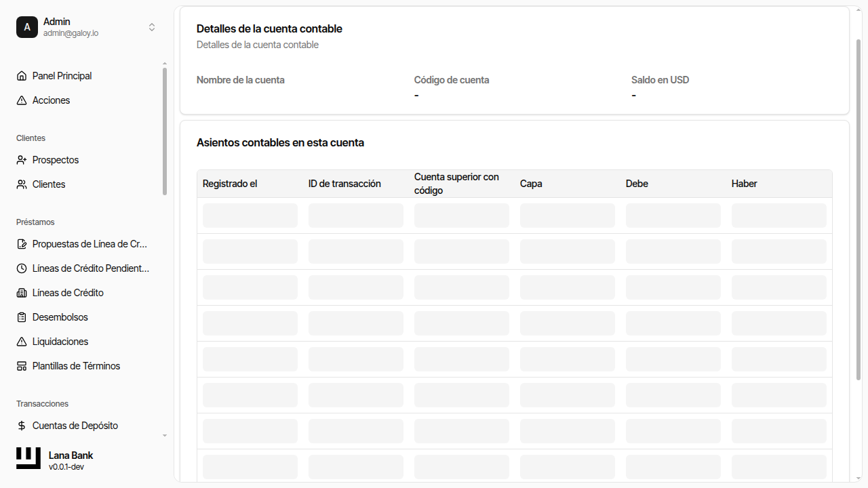The height and width of the screenshot is (488, 868).
Task: Click the Prospectos person-plus icon
Action: [x=22, y=160]
